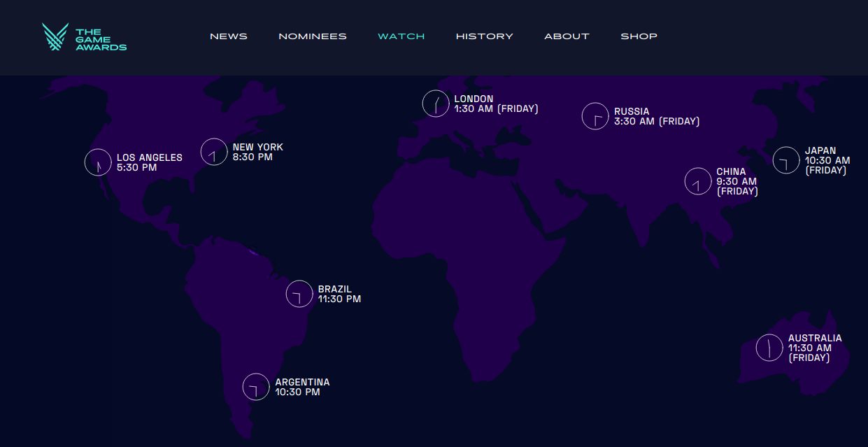The image size is (868, 447).
Task: Click the New York clock icon
Action: [214, 152]
